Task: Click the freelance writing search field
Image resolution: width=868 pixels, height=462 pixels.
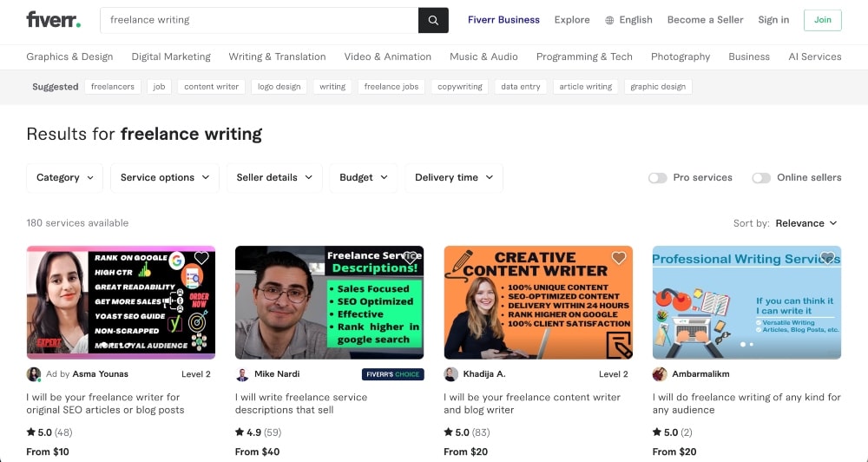Action: (x=259, y=20)
